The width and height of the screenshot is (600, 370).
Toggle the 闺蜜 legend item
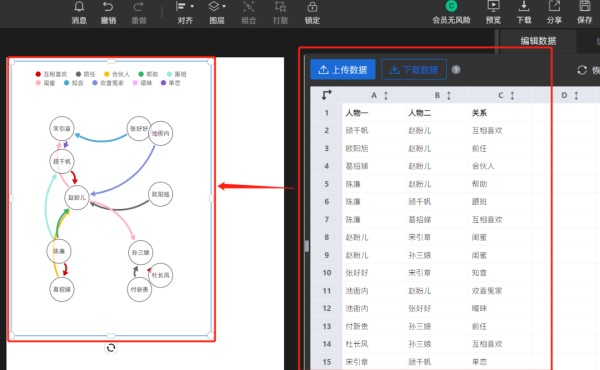pyautogui.click(x=46, y=83)
